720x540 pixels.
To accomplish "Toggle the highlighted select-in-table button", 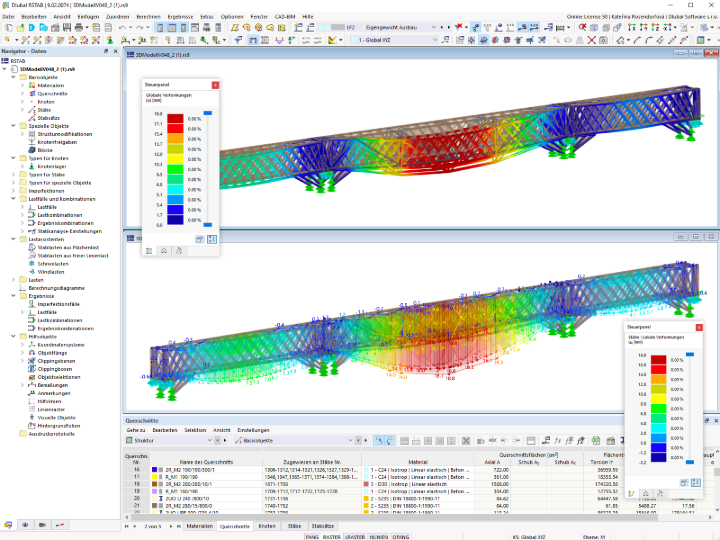I will pos(378,440).
